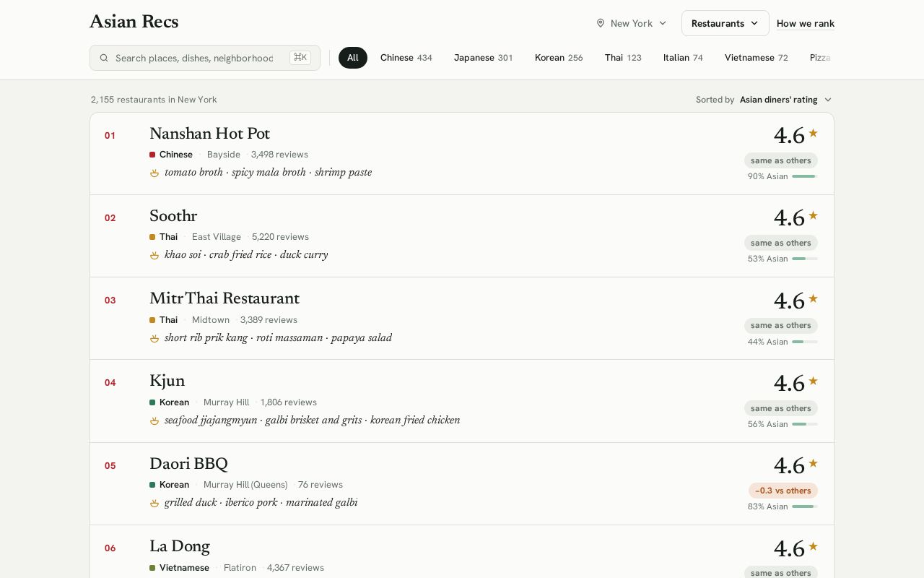Open the Restaurants category dropdown

725,23
